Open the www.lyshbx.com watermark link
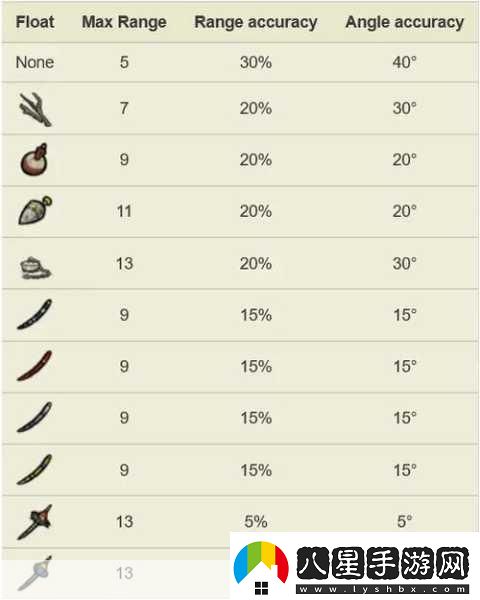Screen dimensions: 480x600 (x=383, y=590)
